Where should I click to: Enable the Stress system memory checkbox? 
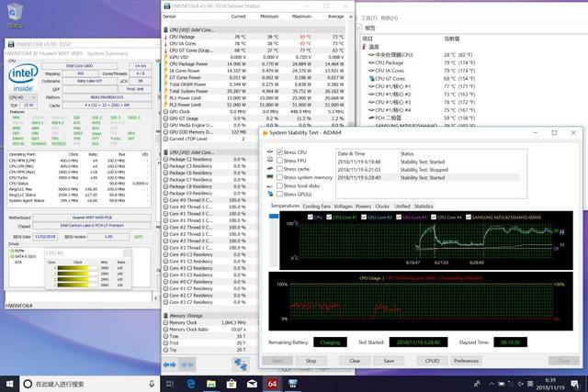coord(280,177)
